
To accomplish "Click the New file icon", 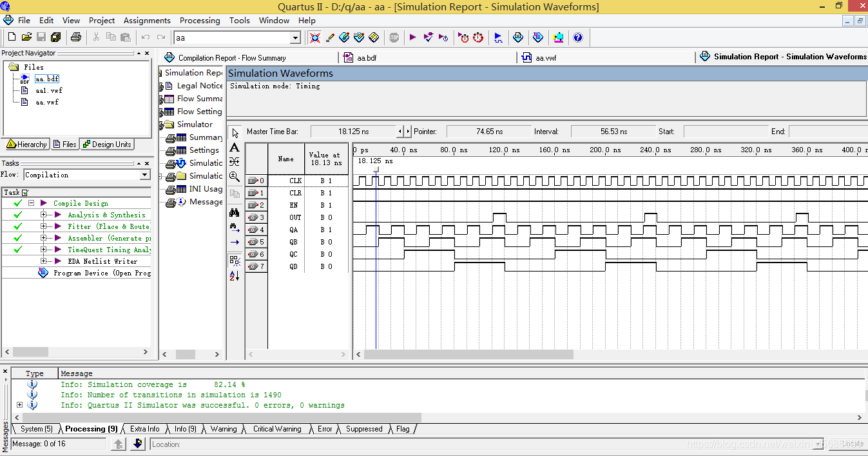I will pyautogui.click(x=12, y=37).
